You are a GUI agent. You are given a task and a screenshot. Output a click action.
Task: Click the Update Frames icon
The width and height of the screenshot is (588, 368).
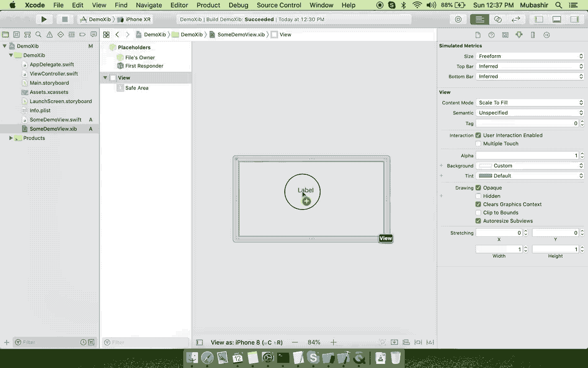tap(383, 342)
